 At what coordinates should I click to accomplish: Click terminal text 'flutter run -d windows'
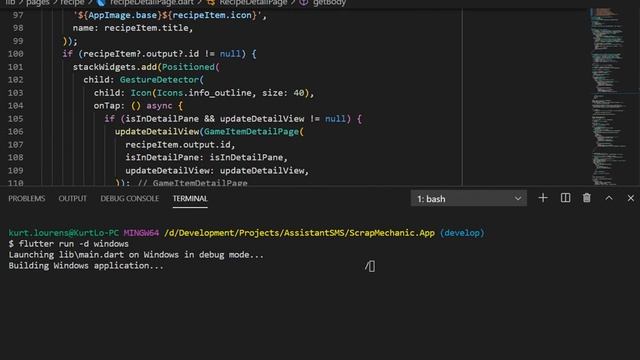tap(73, 244)
